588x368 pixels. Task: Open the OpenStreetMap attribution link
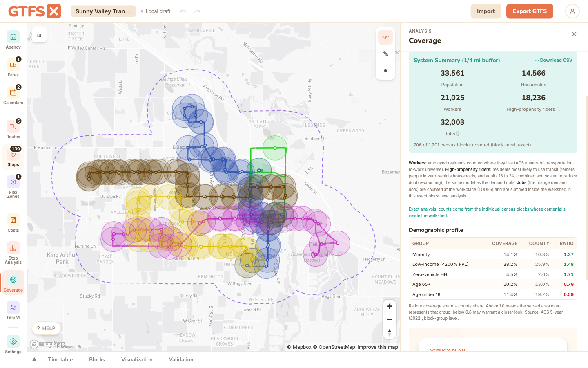click(334, 347)
